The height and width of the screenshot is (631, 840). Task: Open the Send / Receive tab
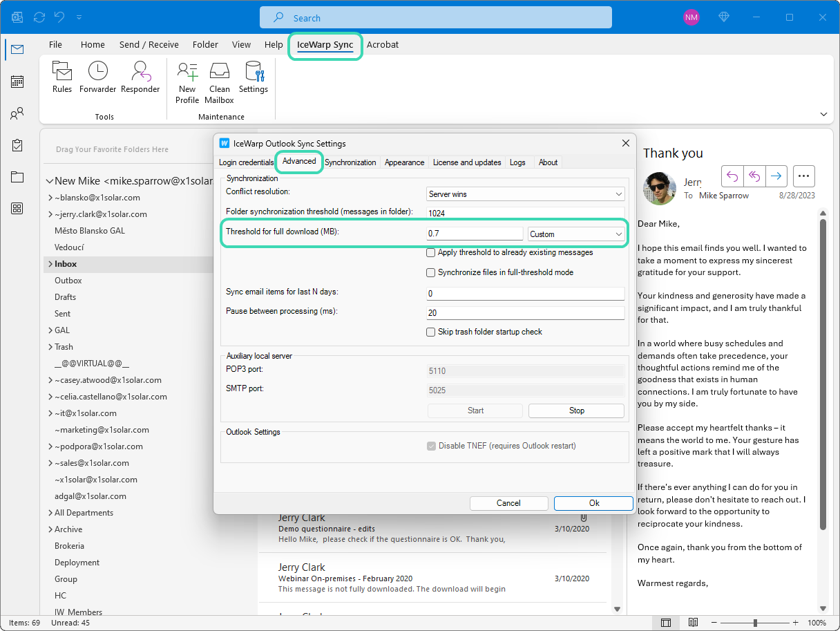pos(149,45)
